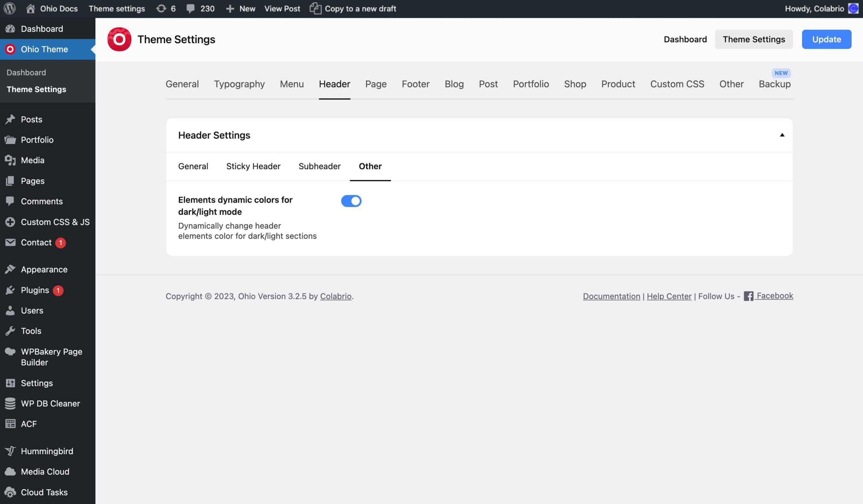Click the WPBakery Page Builder cloud icon
863x504 pixels.
pyautogui.click(x=10, y=352)
